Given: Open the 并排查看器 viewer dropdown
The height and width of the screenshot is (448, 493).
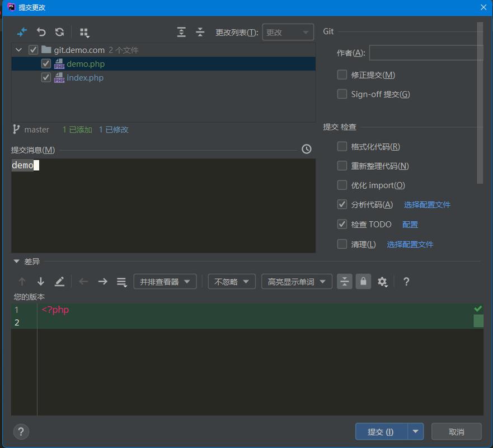Looking at the screenshot, I should [x=165, y=282].
